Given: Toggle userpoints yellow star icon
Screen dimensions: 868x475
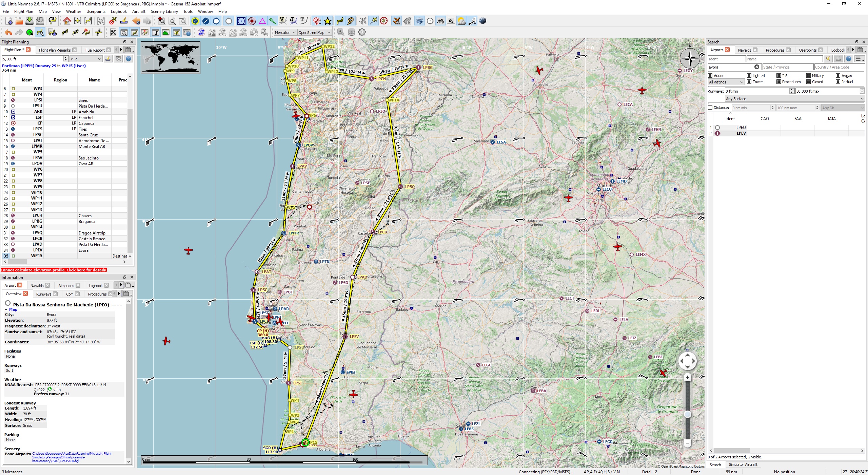Looking at the screenshot, I should [328, 21].
